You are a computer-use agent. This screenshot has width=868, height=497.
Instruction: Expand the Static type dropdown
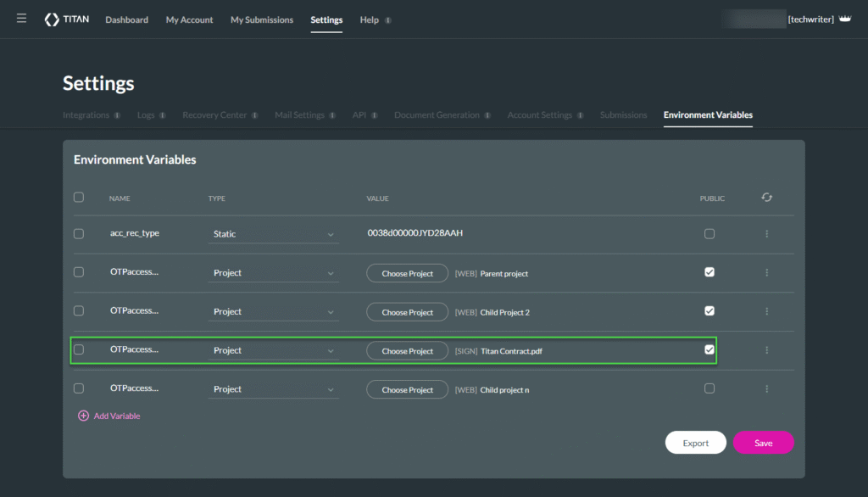[x=273, y=234]
